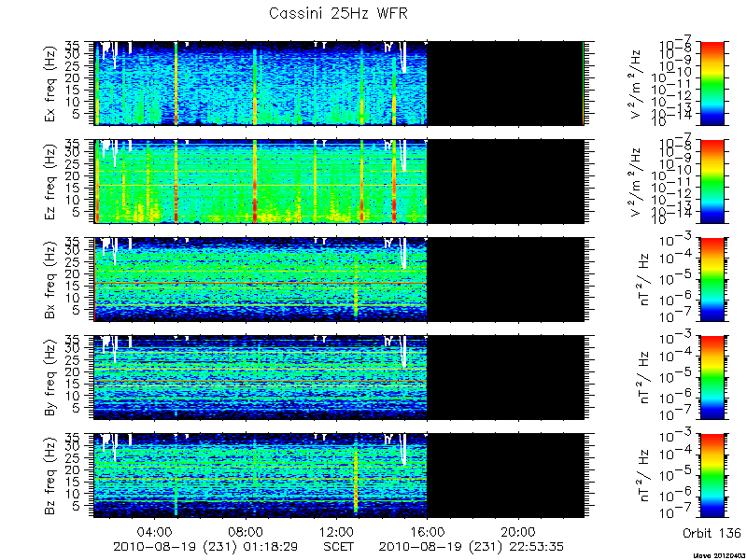The image size is (747, 560).
Task: Click the By spectrogram panel
Action: coord(339,378)
